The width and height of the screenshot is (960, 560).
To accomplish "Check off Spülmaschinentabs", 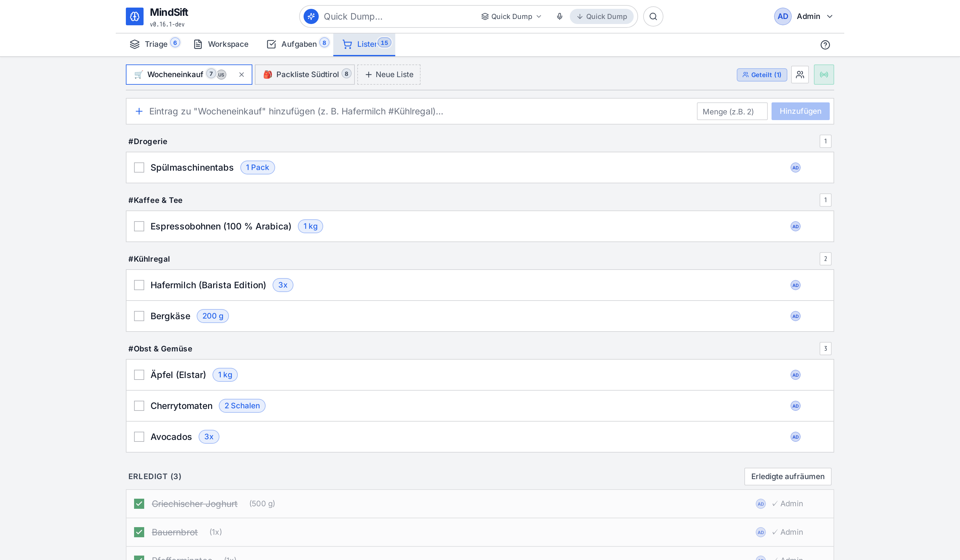I will (x=139, y=167).
